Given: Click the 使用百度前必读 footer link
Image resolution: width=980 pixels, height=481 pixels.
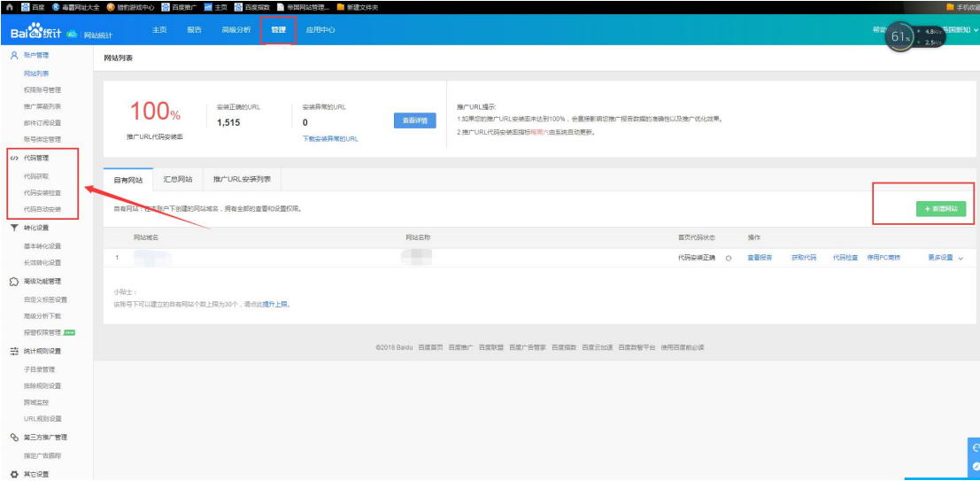Looking at the screenshot, I should [683, 347].
